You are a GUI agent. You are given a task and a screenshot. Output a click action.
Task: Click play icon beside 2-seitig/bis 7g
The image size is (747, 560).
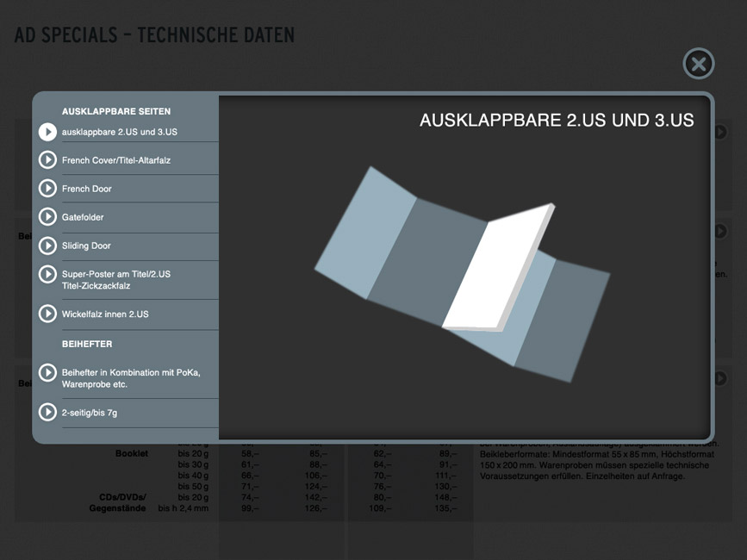[x=47, y=413]
